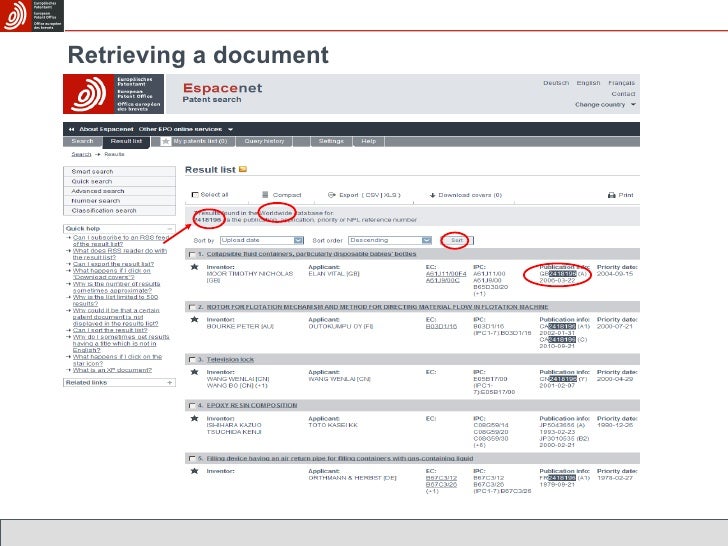
Task: Switch to the Search tab
Action: 82,141
